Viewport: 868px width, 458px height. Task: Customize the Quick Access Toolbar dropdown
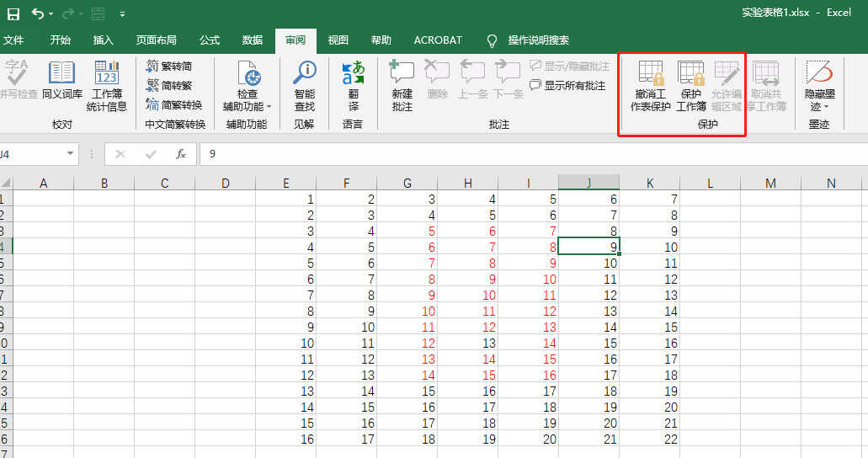tap(122, 13)
